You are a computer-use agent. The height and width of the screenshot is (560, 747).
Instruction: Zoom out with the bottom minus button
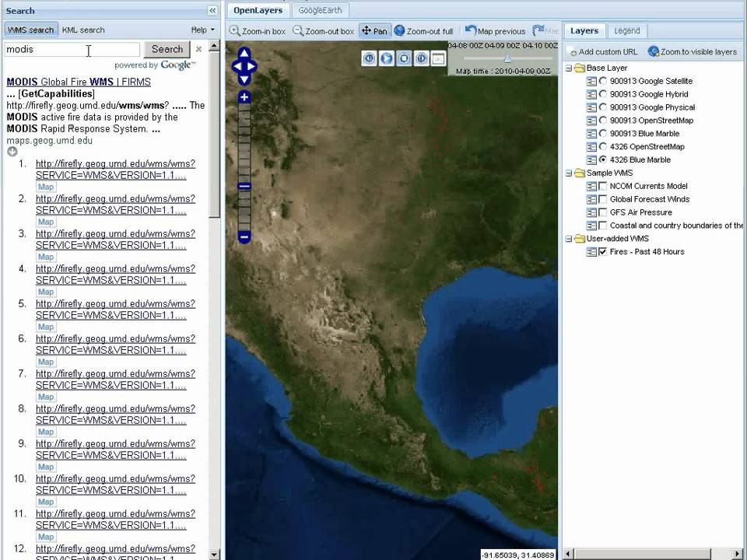[244, 236]
